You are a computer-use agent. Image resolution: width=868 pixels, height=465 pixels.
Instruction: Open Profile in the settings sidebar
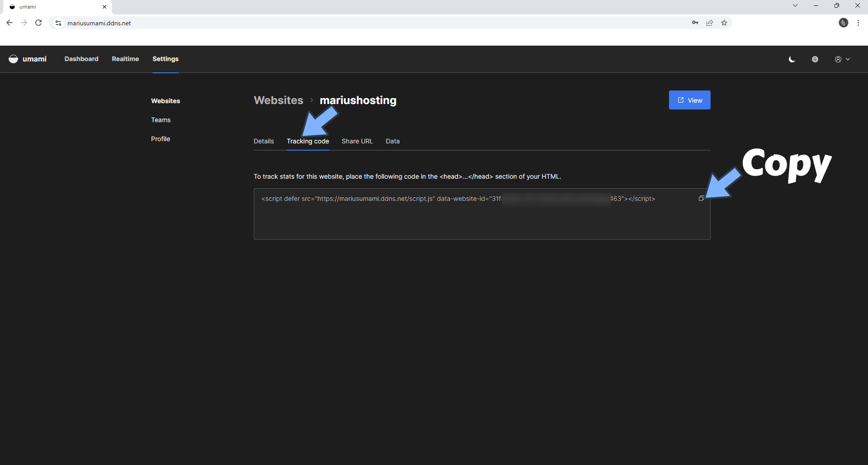pos(161,139)
